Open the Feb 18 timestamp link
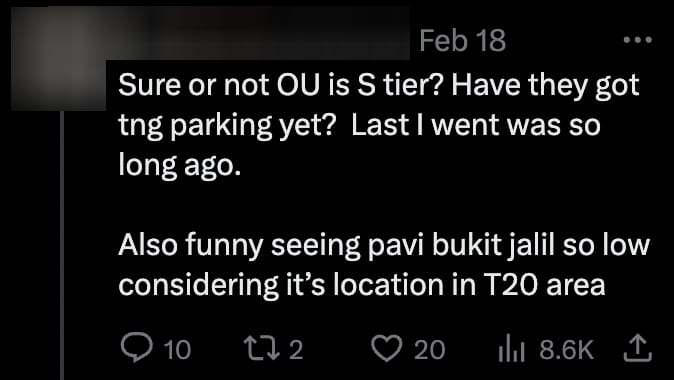Screen dimensions: 674x380 (463, 41)
